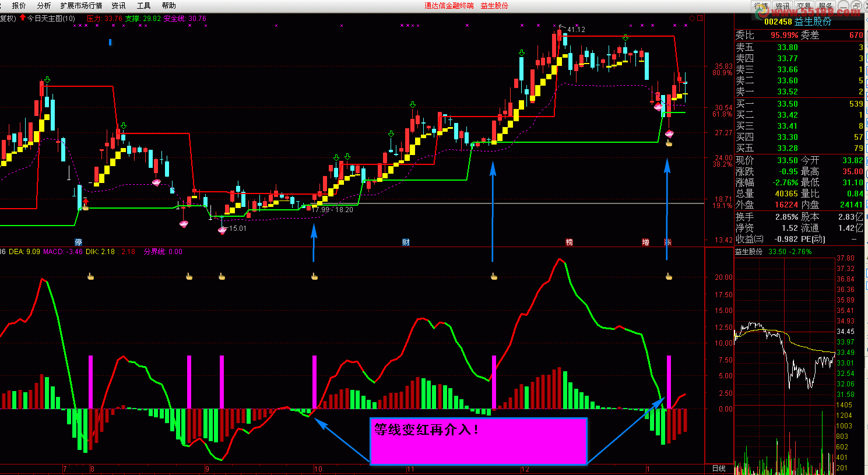Screen dimensions: 868x475
Task: Click the 榜 info marker on chart
Action: point(570,242)
